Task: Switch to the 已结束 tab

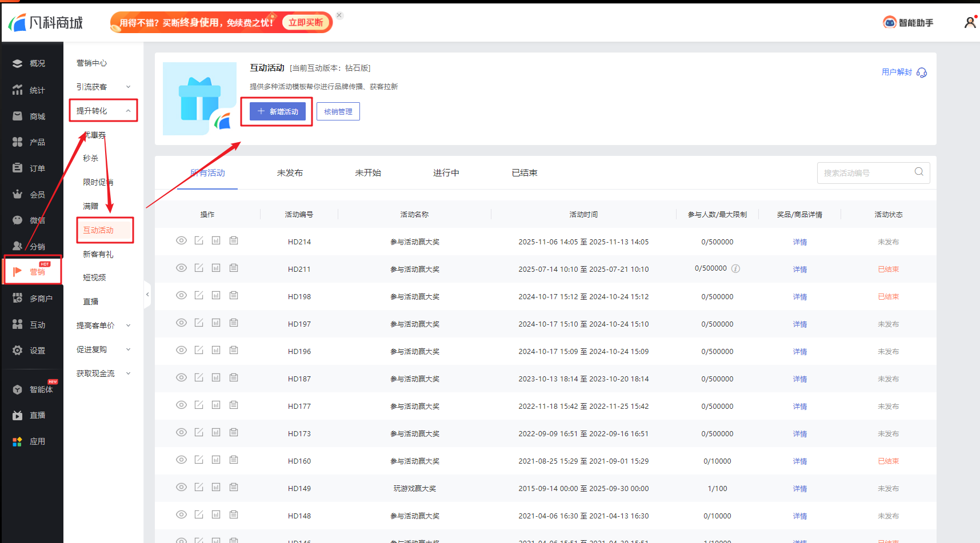Action: point(524,173)
